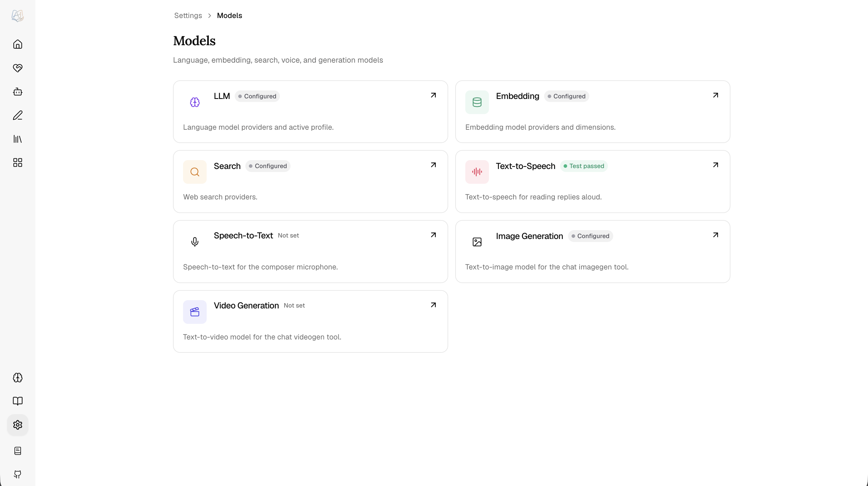
Task: Open the Text-to-Speech card
Action: click(x=592, y=181)
